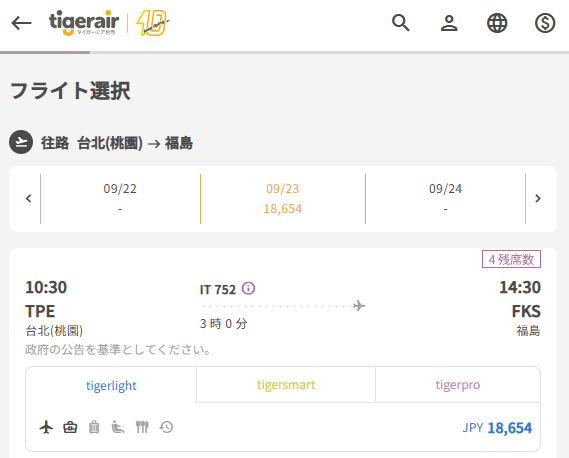Click the 10:30 departure time
The image size is (569, 458).
(x=46, y=287)
